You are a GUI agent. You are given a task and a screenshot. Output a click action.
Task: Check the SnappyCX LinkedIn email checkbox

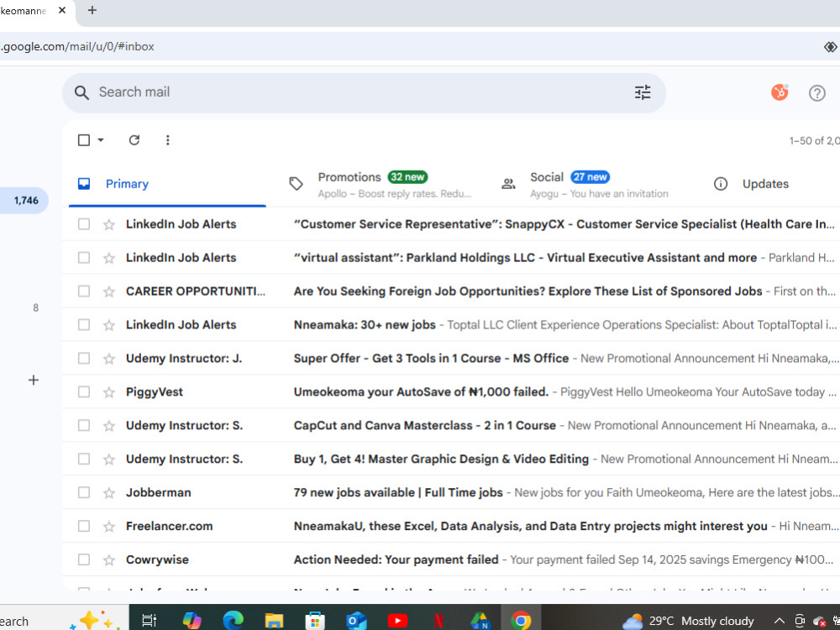pos(83,224)
